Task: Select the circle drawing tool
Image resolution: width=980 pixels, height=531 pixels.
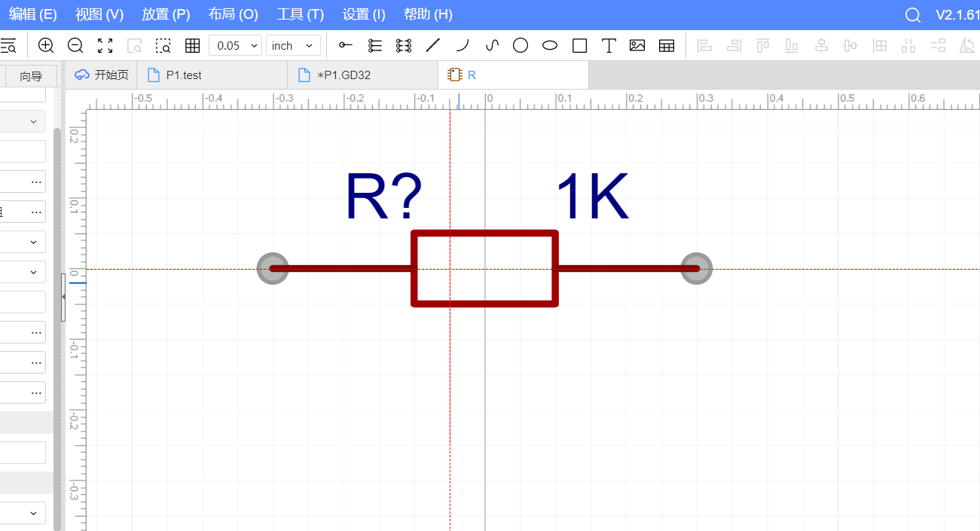Action: click(x=521, y=45)
